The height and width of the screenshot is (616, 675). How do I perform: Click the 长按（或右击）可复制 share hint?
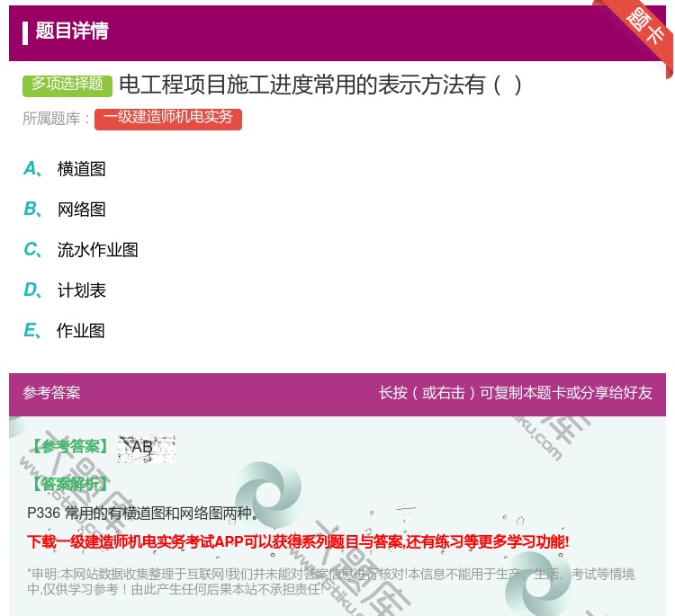click(516, 392)
